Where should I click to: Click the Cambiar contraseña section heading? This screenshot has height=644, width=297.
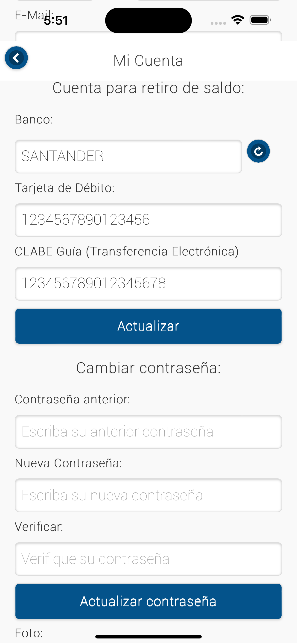pyautogui.click(x=148, y=368)
